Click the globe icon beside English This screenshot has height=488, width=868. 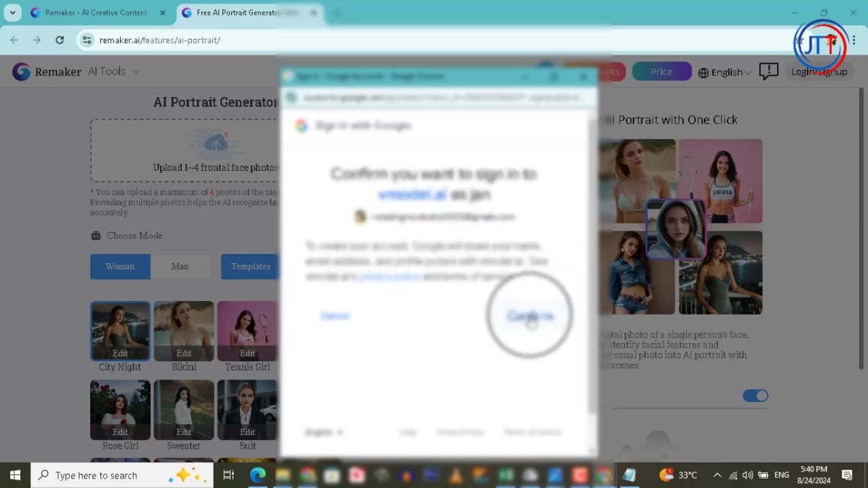click(703, 72)
